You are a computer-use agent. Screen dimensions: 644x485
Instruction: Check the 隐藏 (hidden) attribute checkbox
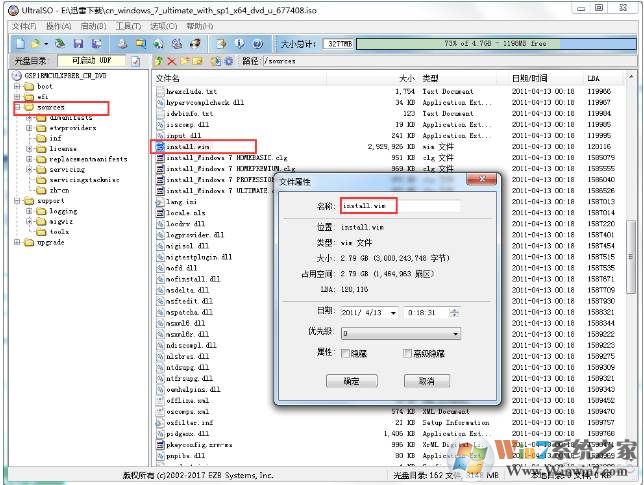(x=346, y=354)
